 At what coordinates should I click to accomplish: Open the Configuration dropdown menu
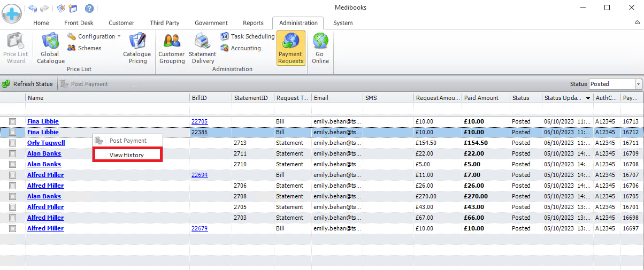[x=95, y=36]
